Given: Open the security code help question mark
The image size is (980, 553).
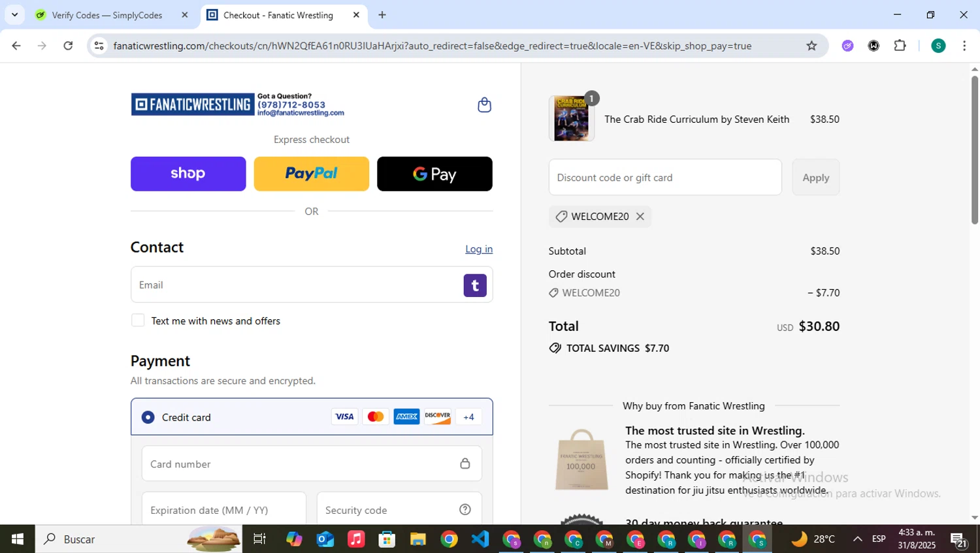Looking at the screenshot, I should coord(465,510).
